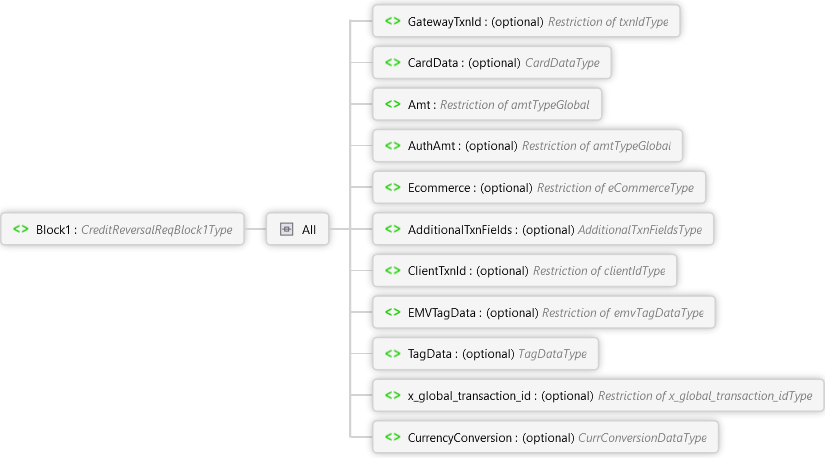Open the AdditionalTxnFieldsType type reference
Image resolution: width=825 pixels, height=458 pixels.
(x=640, y=230)
